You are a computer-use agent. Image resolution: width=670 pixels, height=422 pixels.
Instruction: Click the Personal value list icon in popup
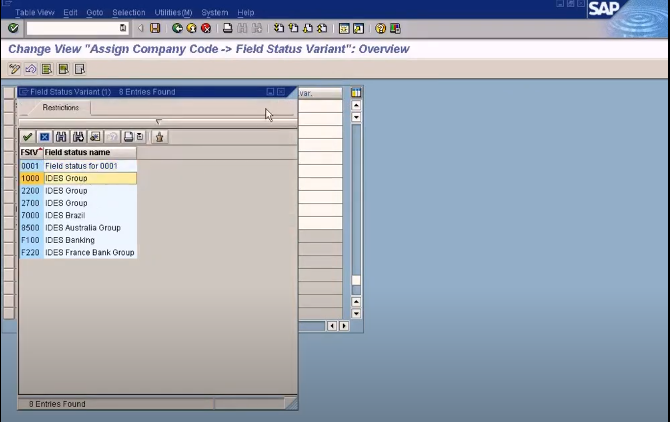click(x=159, y=137)
